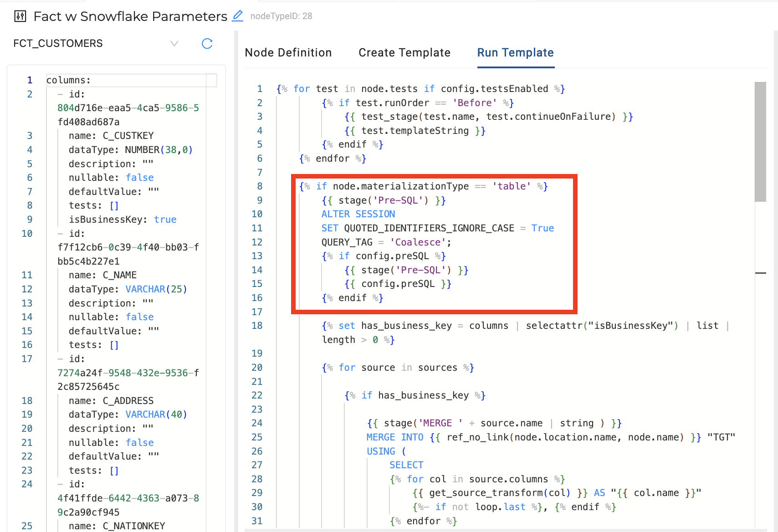Click the 'Fact w Snowflake Parameters' title

tap(130, 16)
